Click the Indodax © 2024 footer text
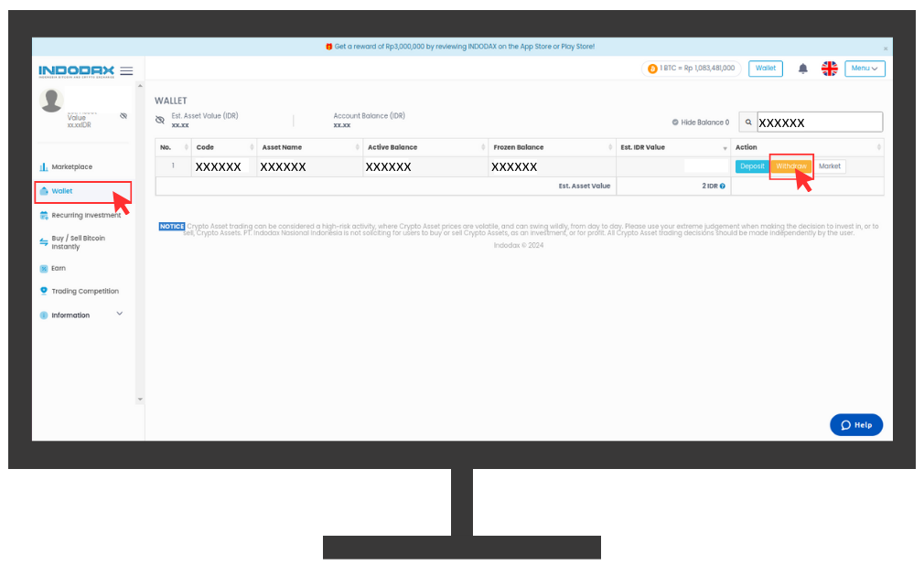 point(519,245)
